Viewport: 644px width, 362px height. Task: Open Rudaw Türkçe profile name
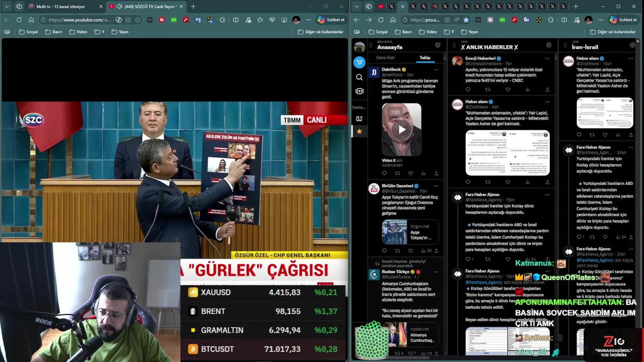[x=395, y=271]
